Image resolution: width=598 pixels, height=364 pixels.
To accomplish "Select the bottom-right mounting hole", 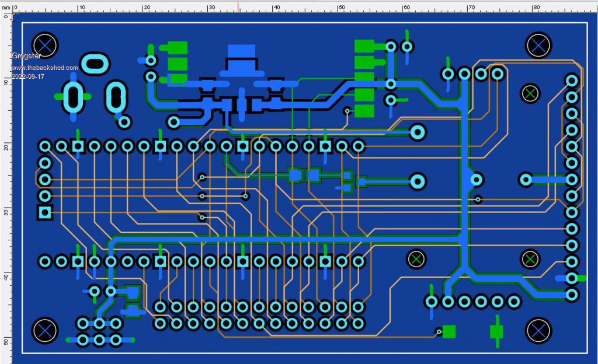I will [538, 330].
